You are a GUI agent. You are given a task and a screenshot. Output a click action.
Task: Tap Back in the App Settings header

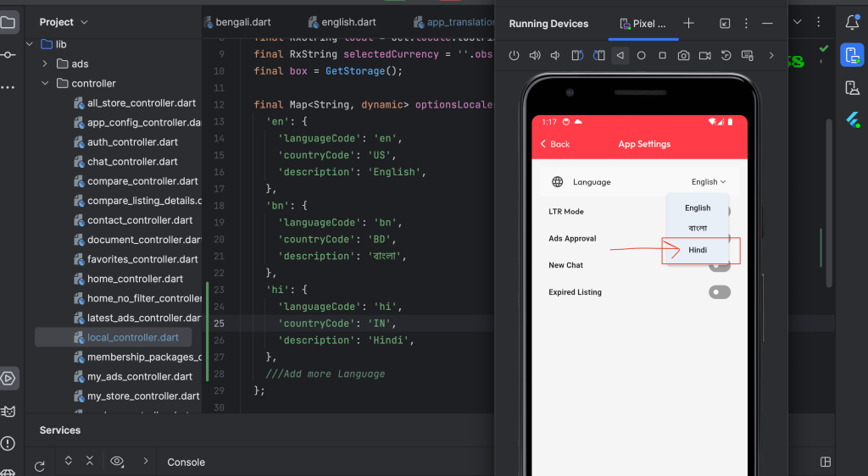click(554, 144)
